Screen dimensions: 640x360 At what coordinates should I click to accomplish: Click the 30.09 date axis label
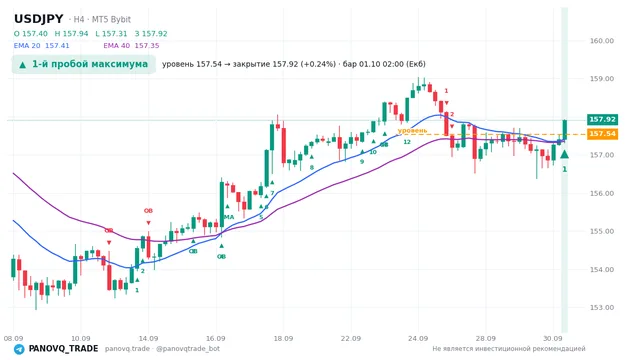click(x=553, y=338)
